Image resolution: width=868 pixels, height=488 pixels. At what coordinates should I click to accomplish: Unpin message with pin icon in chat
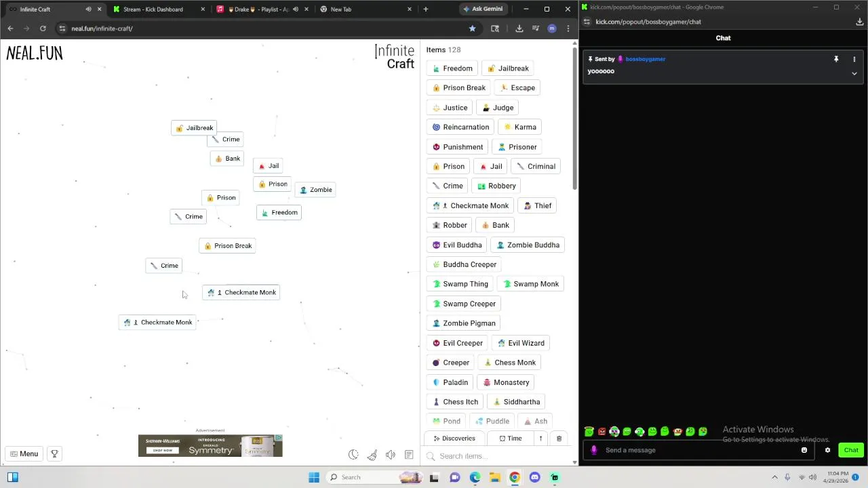(x=836, y=60)
